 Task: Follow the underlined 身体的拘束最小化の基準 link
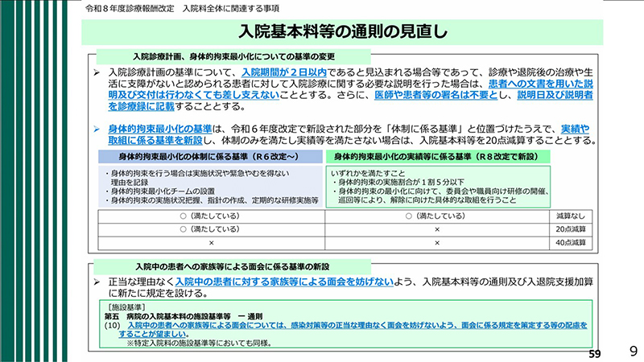click(159, 129)
